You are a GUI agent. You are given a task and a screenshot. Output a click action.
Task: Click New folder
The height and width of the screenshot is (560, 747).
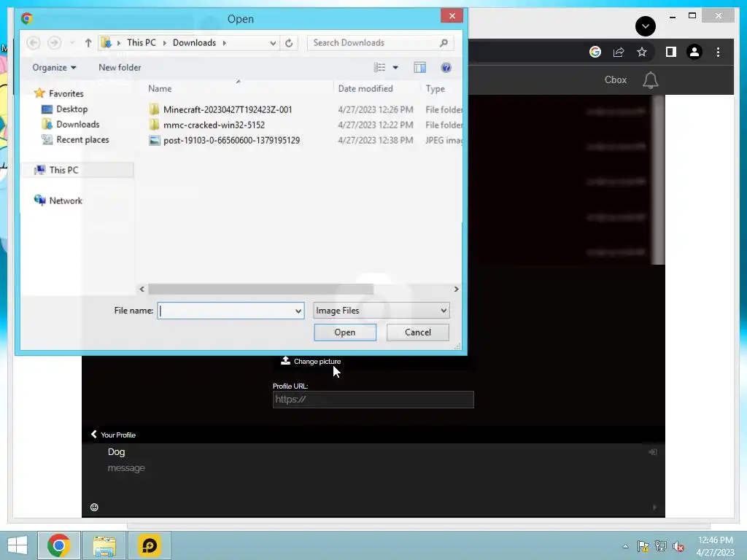(x=120, y=68)
